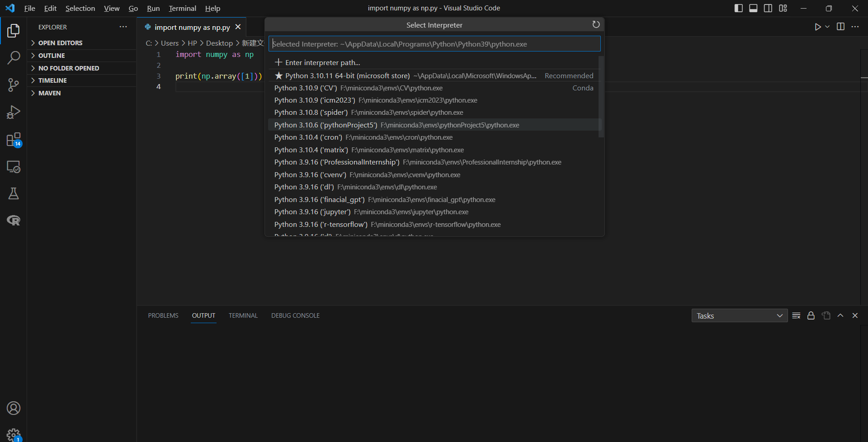Open the GitLens-style icon below Testing
The width and height of the screenshot is (868, 442).
point(14,221)
